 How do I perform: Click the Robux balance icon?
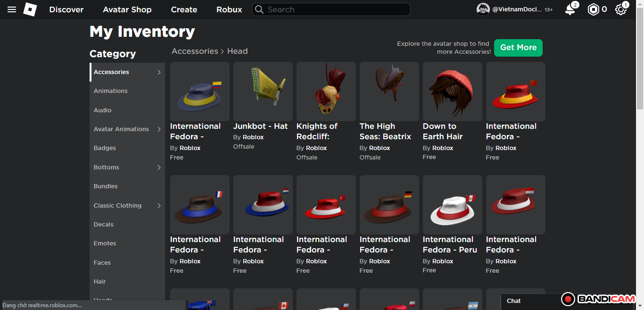pyautogui.click(x=593, y=9)
